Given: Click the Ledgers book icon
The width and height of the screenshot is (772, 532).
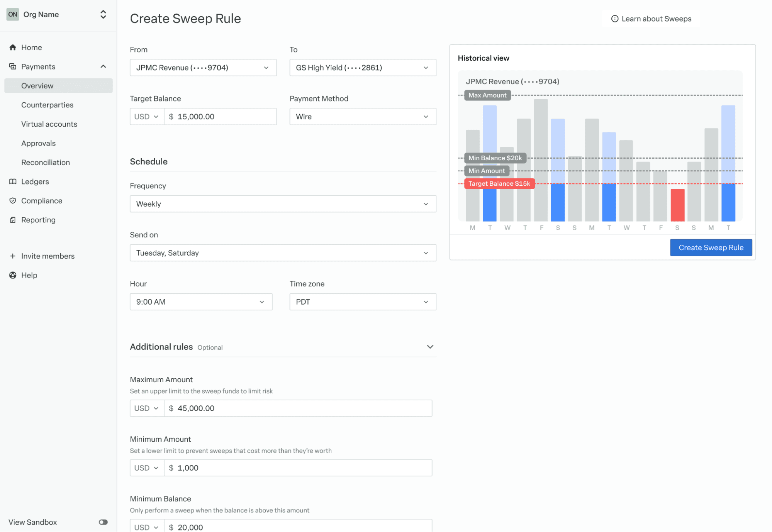Looking at the screenshot, I should click(x=13, y=181).
